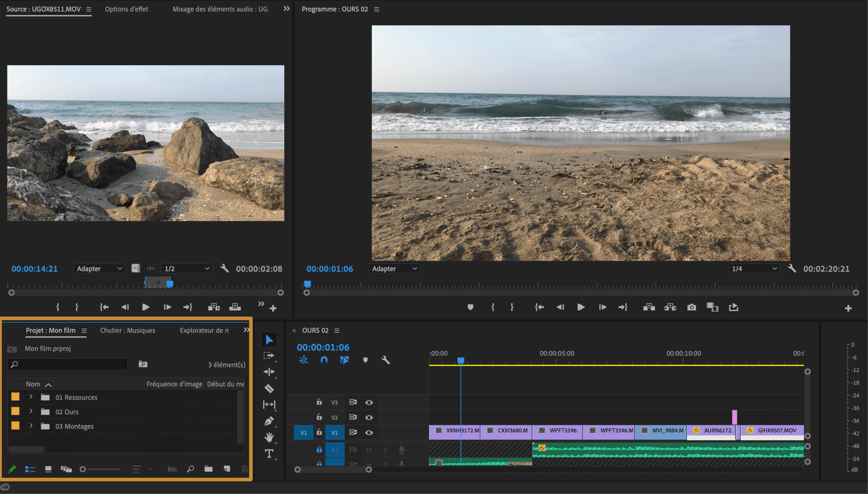Toggle V3 track output eye
The height and width of the screenshot is (494, 868).
click(x=369, y=402)
